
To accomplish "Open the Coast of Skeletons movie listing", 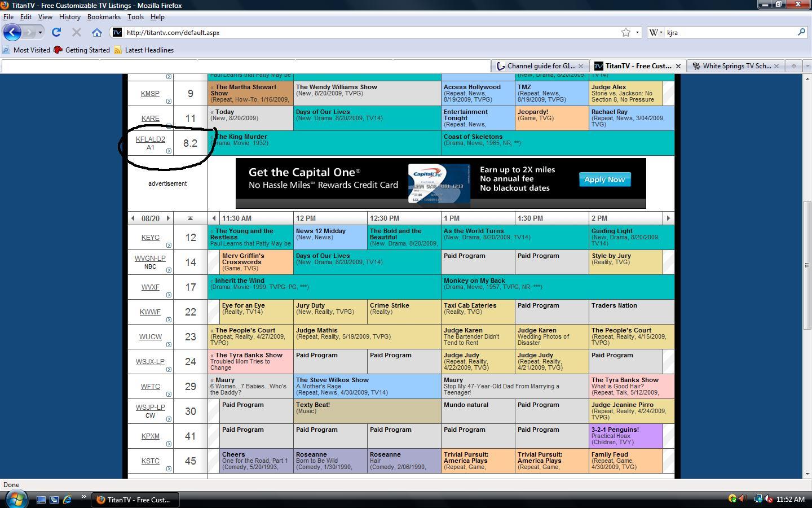I will click(558, 143).
